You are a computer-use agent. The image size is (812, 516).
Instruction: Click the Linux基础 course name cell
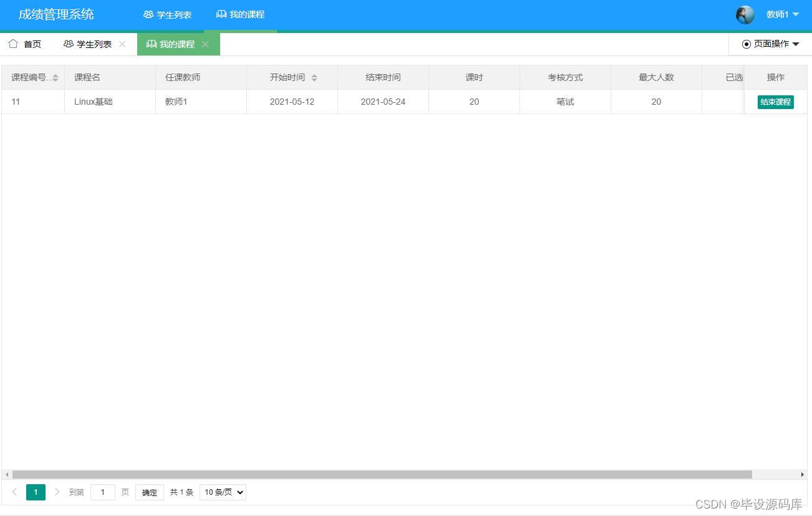(x=110, y=102)
